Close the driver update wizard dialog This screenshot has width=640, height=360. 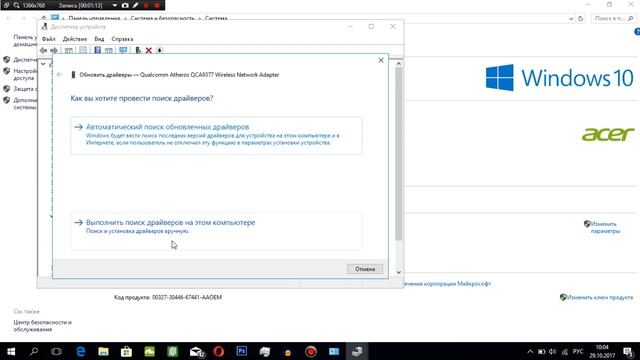(x=381, y=60)
